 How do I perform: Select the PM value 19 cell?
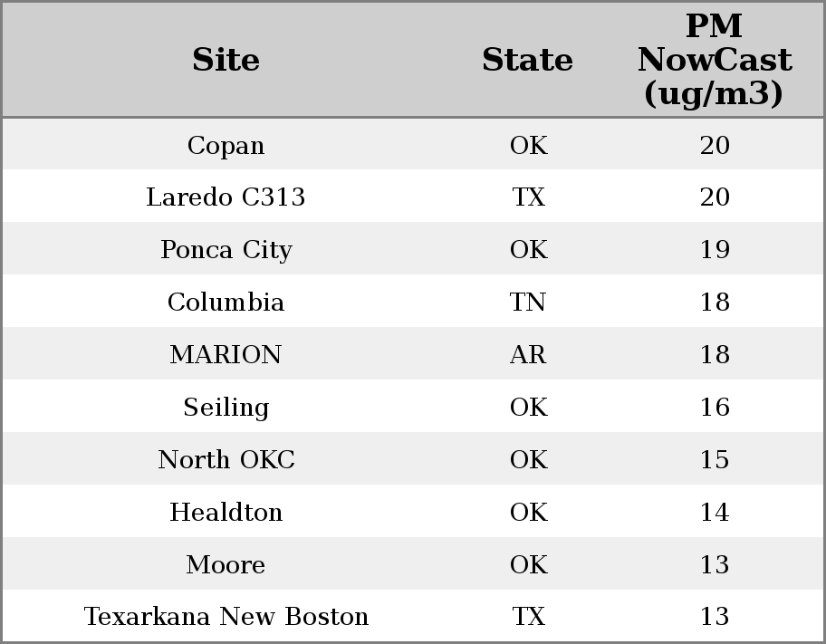715,250
